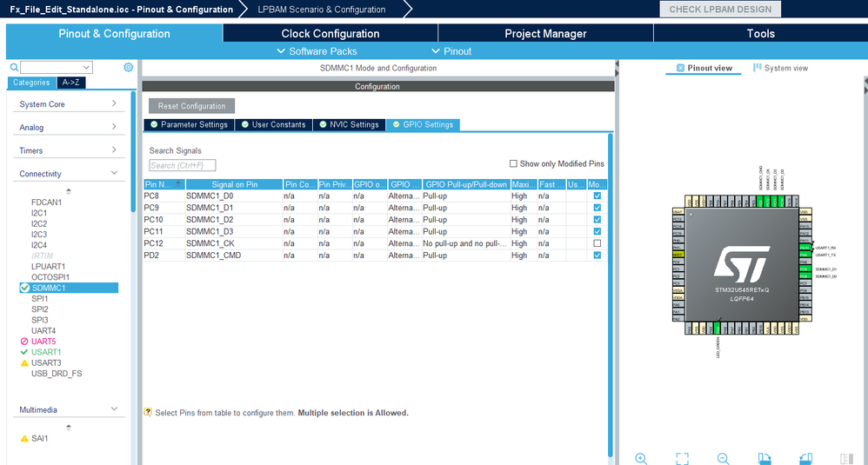Click the small up arrow above FDCAN1
The image size is (868, 465).
click(69, 190)
